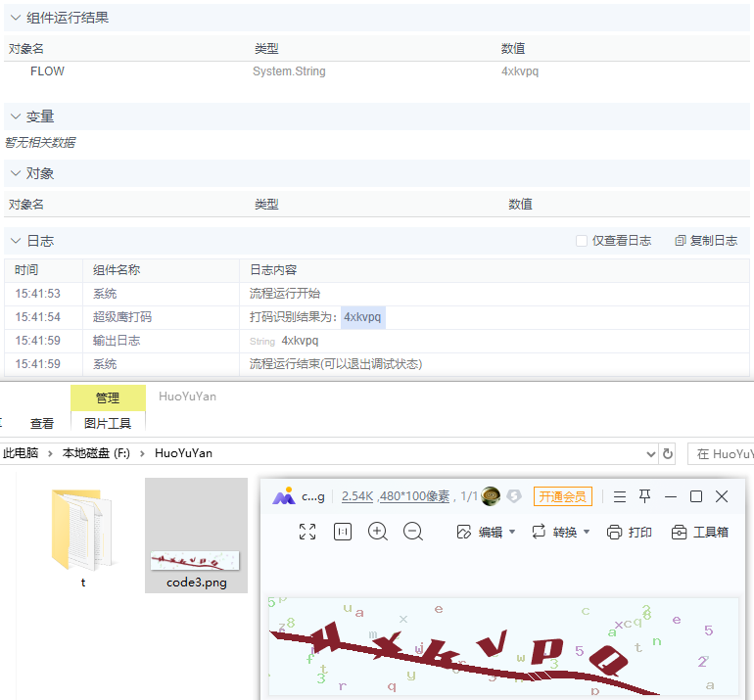
Task: Click the 480*100像素 dimensions link
Action: tap(414, 496)
